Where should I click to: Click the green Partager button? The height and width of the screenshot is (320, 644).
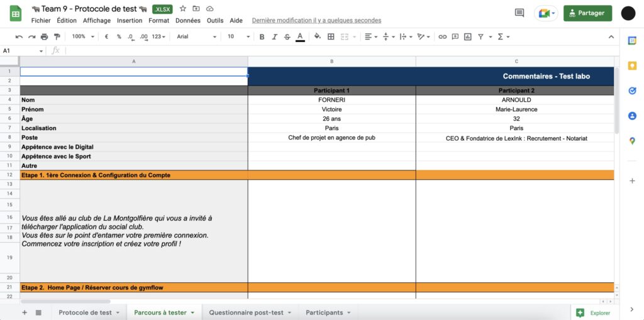point(587,13)
